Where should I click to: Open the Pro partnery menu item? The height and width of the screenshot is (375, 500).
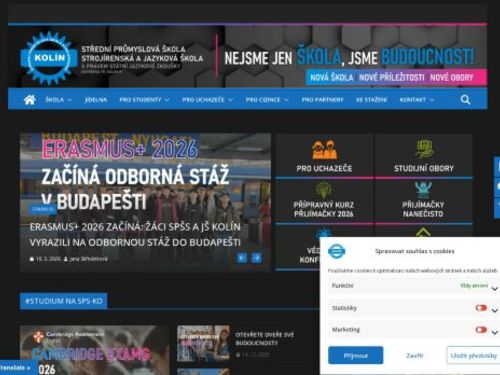point(322,100)
